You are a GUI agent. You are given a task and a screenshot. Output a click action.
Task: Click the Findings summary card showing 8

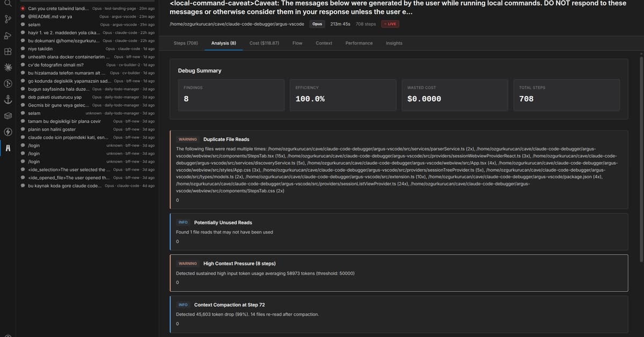pyautogui.click(x=231, y=95)
